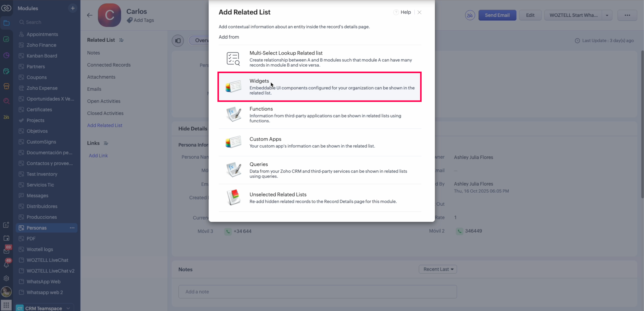The image size is (644, 311).
Task: Expand the CRM Teamspace switcher
Action: point(68,308)
